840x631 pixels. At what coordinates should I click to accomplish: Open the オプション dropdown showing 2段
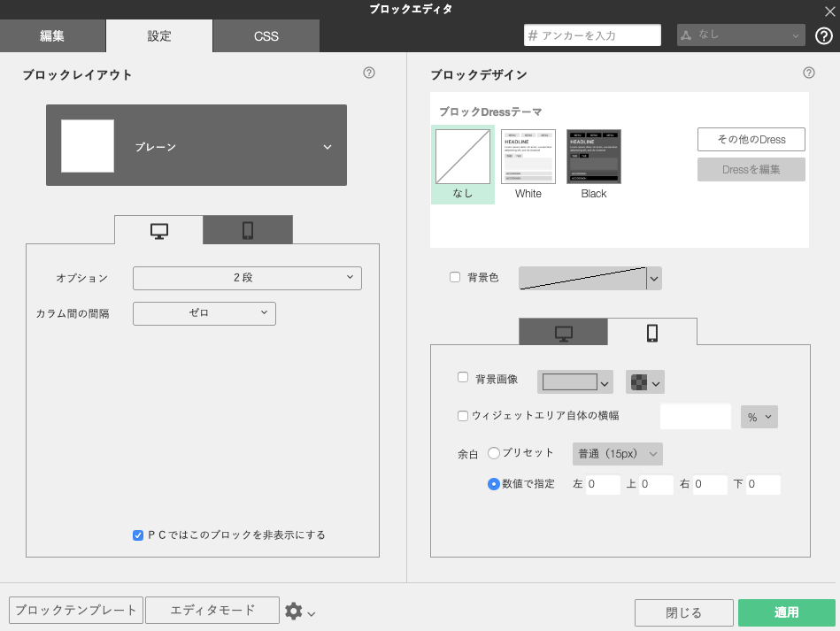coord(247,278)
